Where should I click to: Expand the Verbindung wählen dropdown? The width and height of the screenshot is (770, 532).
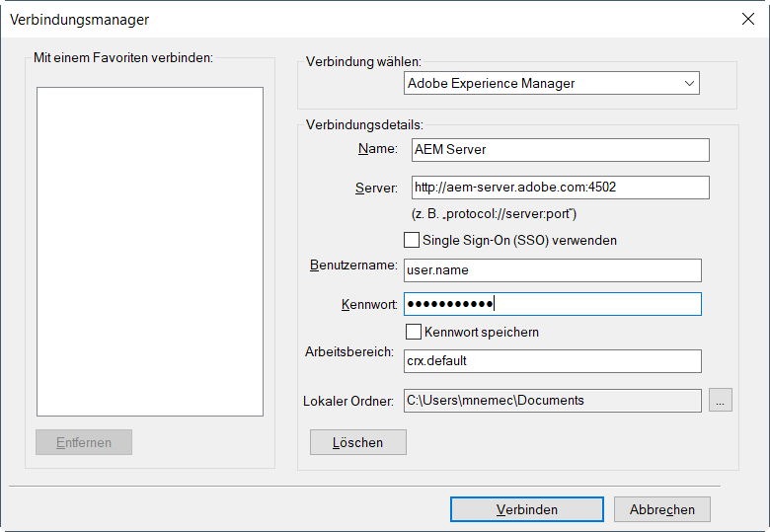[x=551, y=84]
